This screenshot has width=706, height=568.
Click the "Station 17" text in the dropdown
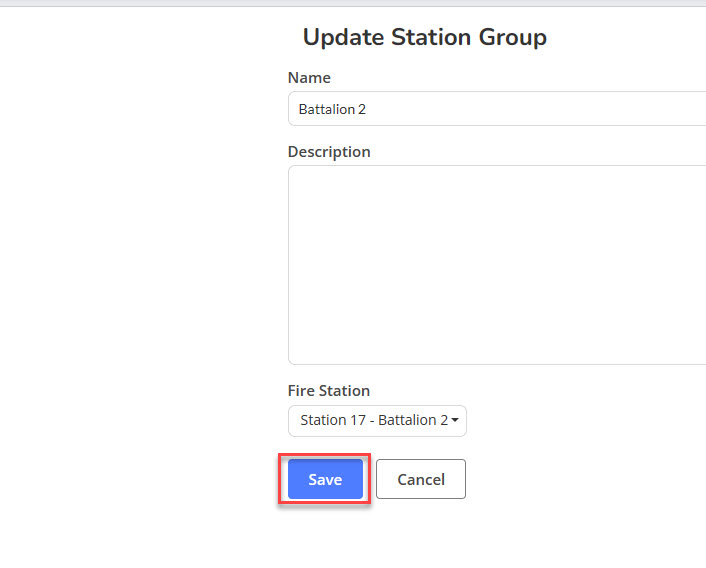point(335,420)
